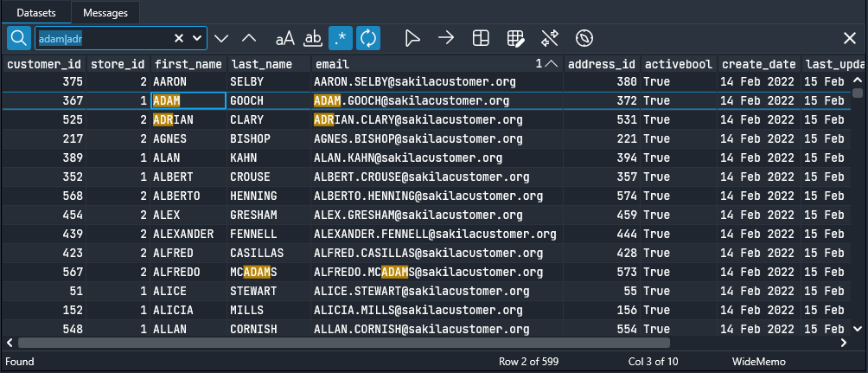868x373 pixels.
Task: Click the arrow pointer toolbar icon
Action: (x=412, y=38)
